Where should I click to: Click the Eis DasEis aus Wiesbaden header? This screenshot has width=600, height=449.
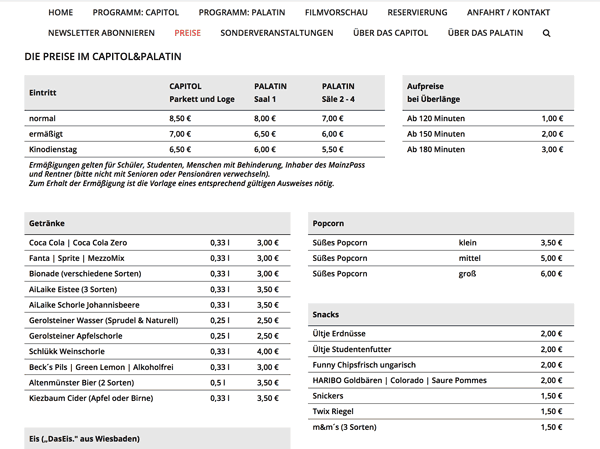point(85,438)
